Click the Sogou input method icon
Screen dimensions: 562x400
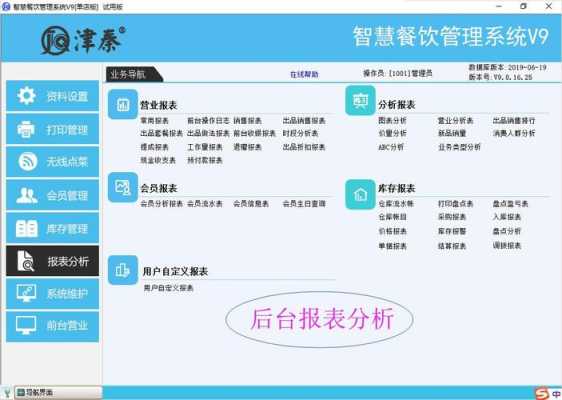pos(542,393)
